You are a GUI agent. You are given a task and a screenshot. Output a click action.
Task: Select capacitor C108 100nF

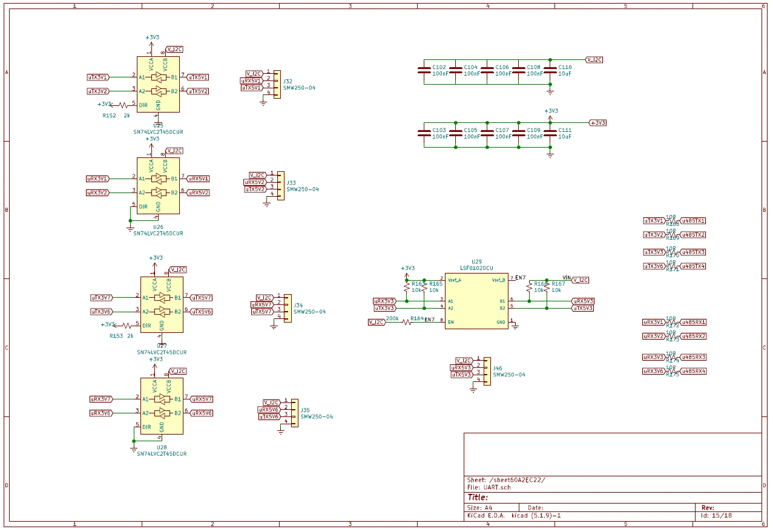coord(518,70)
